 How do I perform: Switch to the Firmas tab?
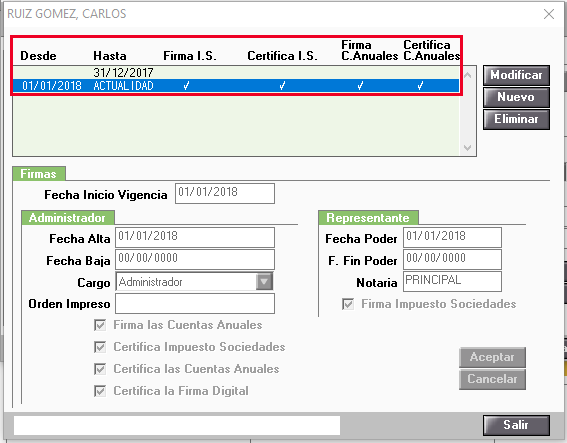[x=39, y=174]
